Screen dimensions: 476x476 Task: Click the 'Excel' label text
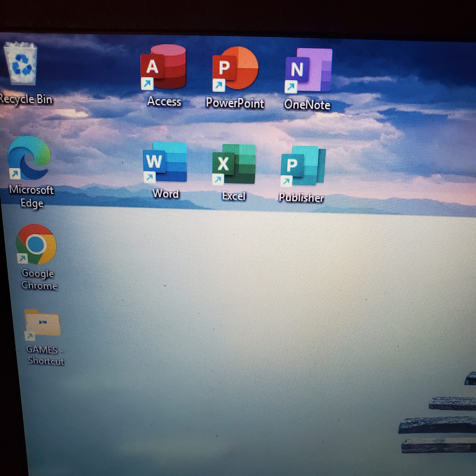tap(234, 196)
